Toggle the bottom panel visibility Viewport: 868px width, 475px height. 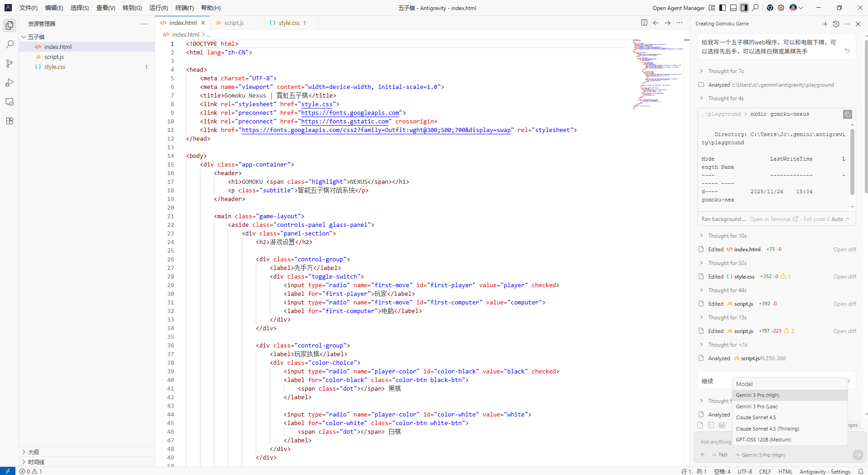click(x=733, y=8)
